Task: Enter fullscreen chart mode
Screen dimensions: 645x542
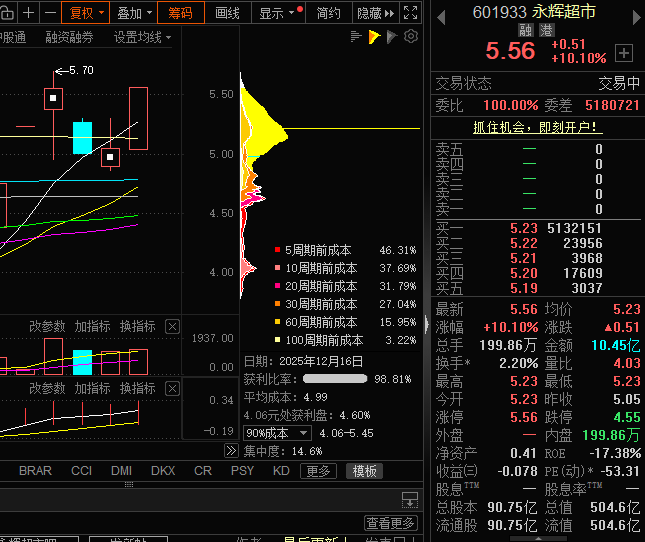Action: 411,13
